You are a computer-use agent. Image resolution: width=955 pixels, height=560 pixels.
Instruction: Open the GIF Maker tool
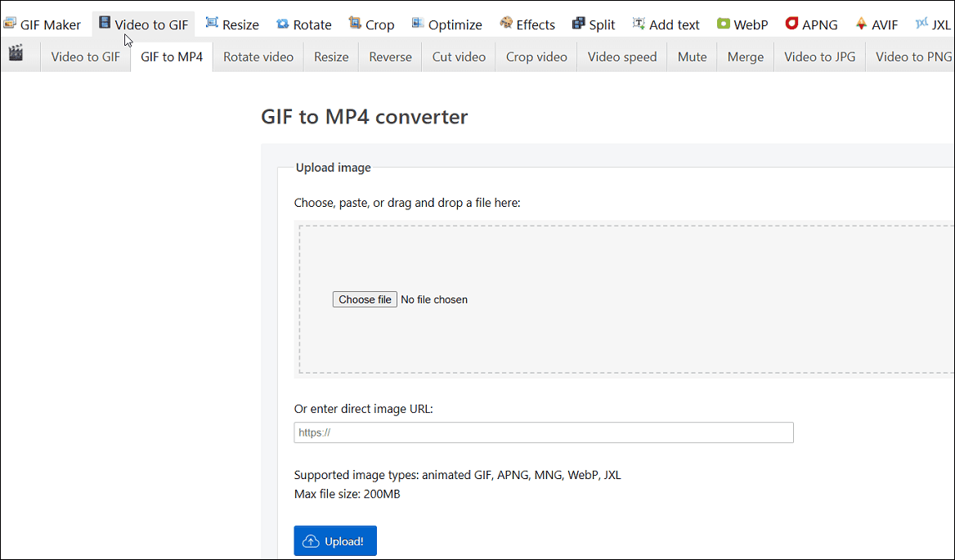(x=43, y=24)
